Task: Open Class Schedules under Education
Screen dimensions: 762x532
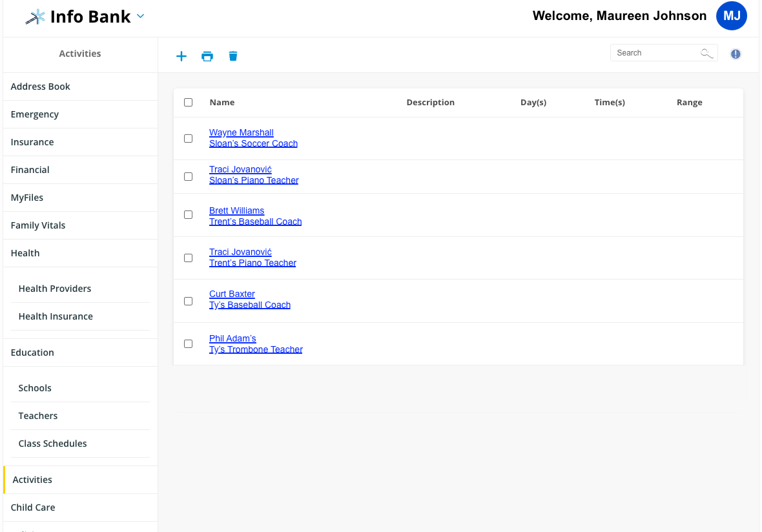Action: [x=80, y=443]
